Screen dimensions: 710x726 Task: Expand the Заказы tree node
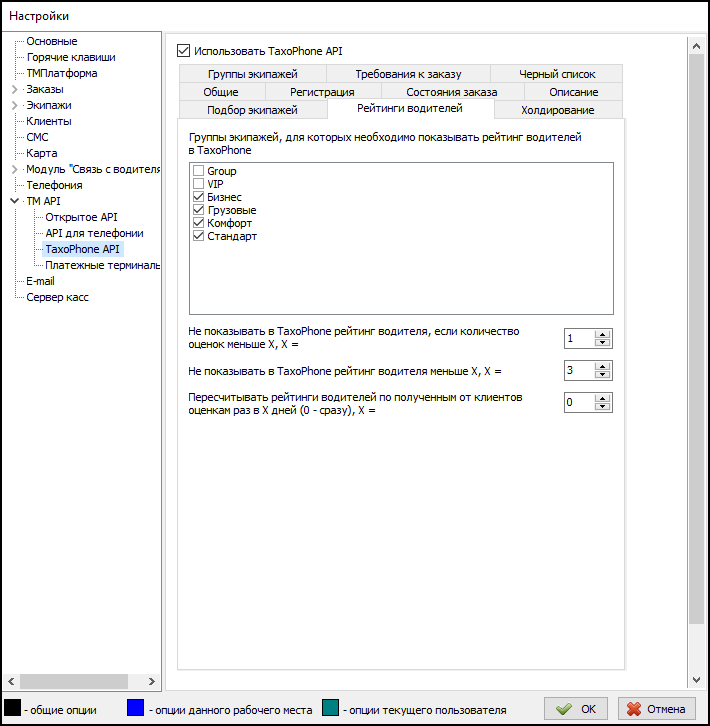click(14, 90)
